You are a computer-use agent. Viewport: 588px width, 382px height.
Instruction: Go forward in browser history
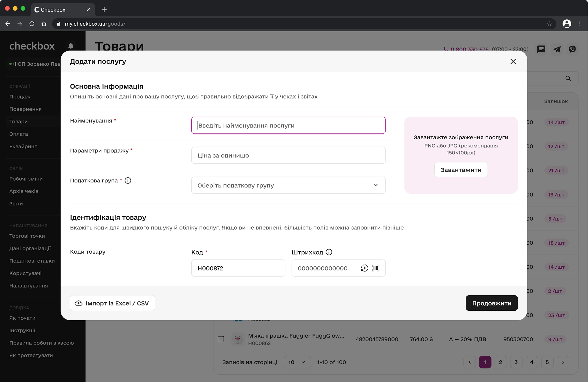[20, 24]
